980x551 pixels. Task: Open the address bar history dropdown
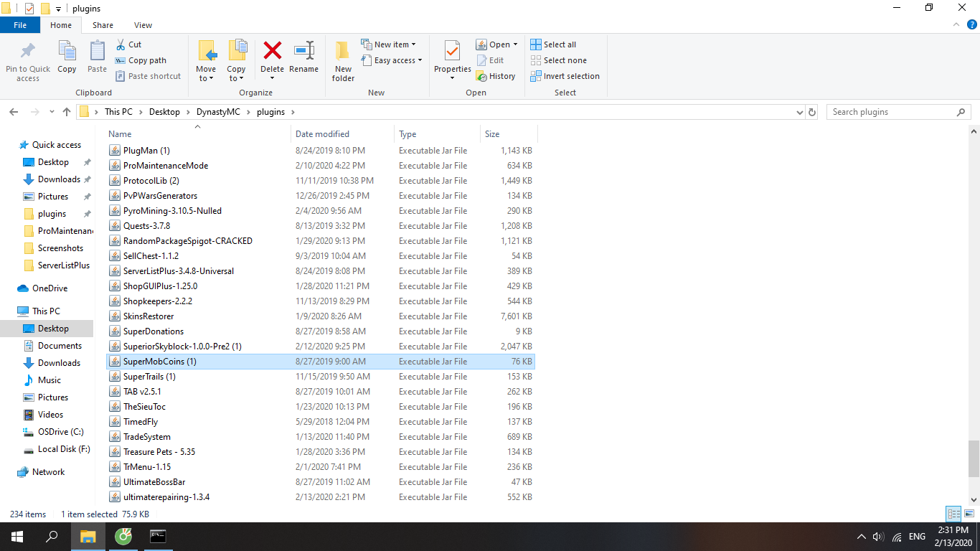point(800,112)
